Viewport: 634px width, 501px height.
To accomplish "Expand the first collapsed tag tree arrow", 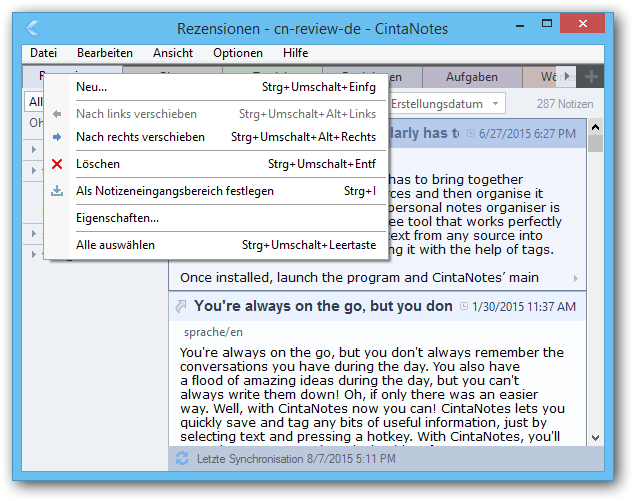I will tap(34, 150).
